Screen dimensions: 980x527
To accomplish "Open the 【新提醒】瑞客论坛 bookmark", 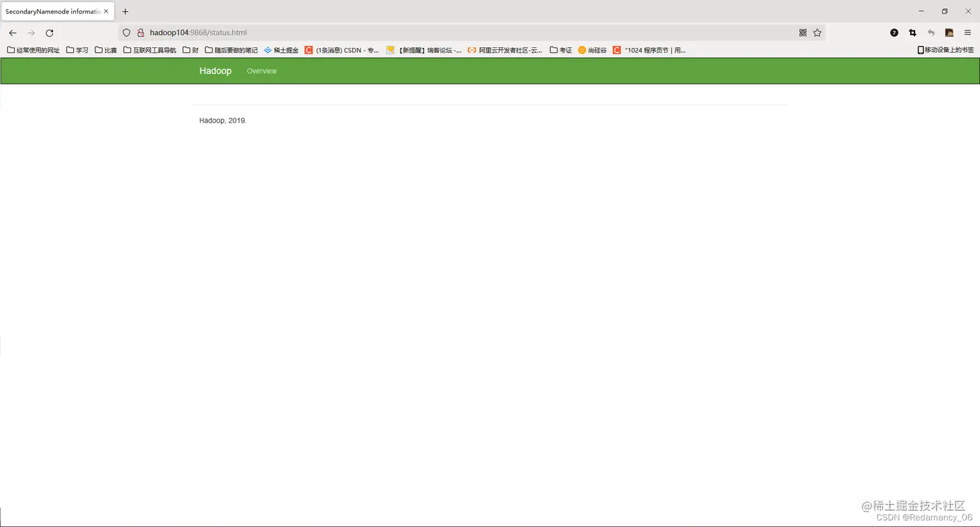I will point(424,50).
